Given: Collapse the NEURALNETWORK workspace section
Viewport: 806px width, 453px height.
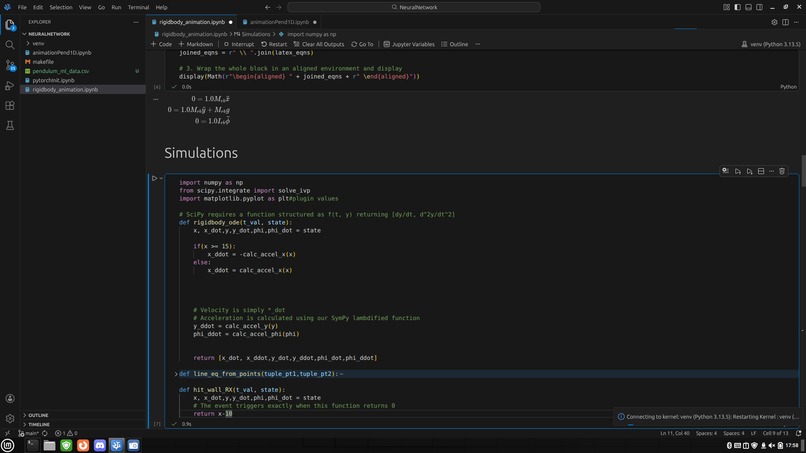Looking at the screenshot, I should 49,34.
